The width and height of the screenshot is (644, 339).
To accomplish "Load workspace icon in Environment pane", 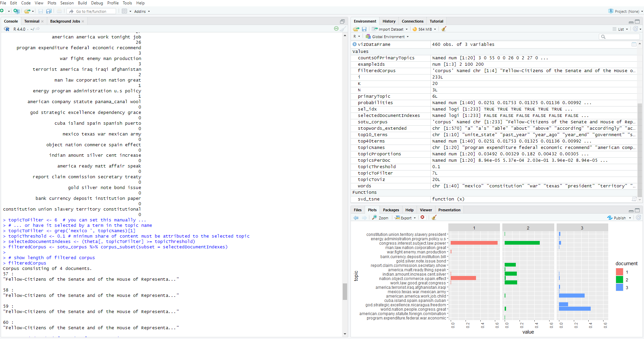I will (356, 29).
